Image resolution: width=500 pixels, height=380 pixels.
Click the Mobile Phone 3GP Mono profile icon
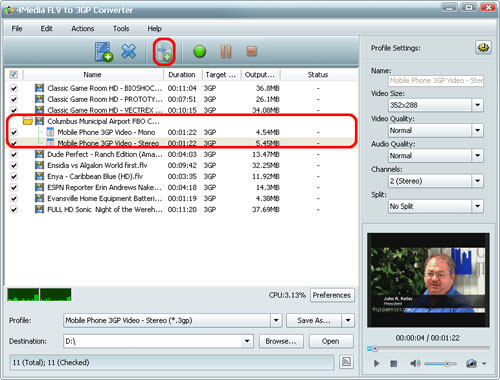click(50, 132)
